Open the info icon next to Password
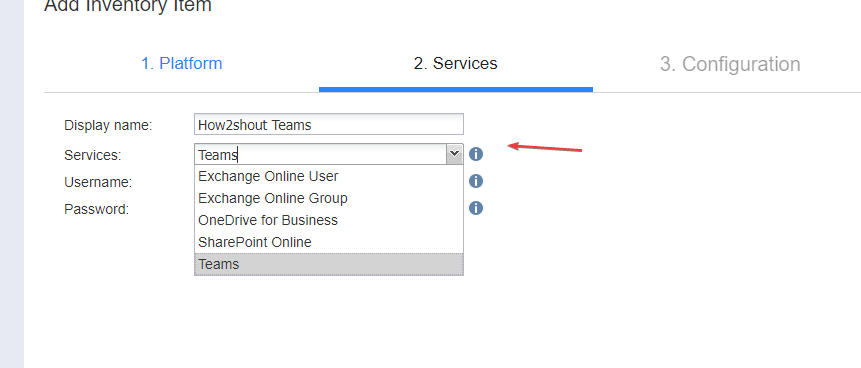The width and height of the screenshot is (861, 368). pos(476,208)
